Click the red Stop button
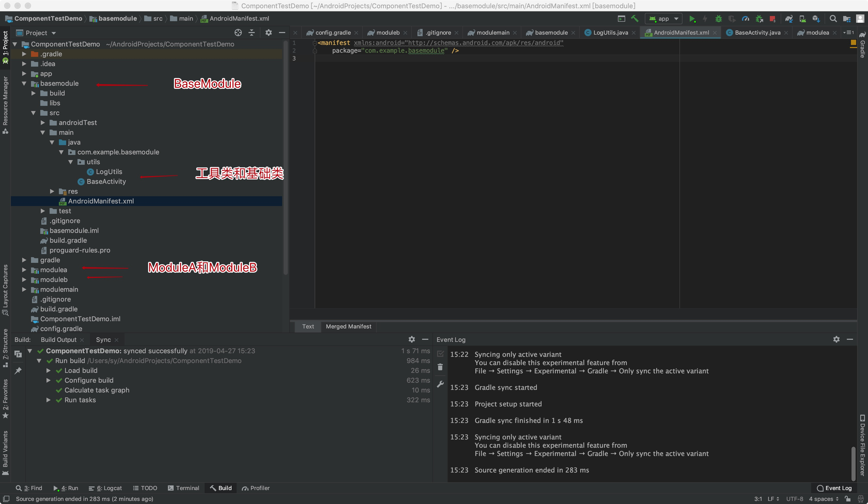The height and width of the screenshot is (504, 868). tap(772, 19)
